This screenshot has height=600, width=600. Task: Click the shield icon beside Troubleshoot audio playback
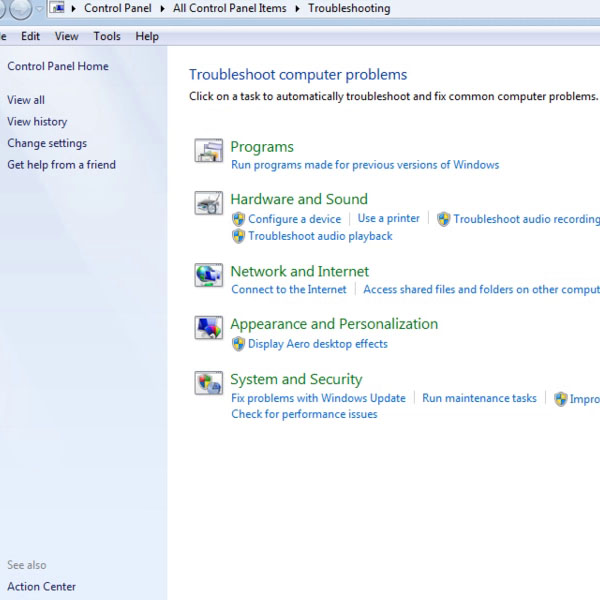pyautogui.click(x=238, y=236)
